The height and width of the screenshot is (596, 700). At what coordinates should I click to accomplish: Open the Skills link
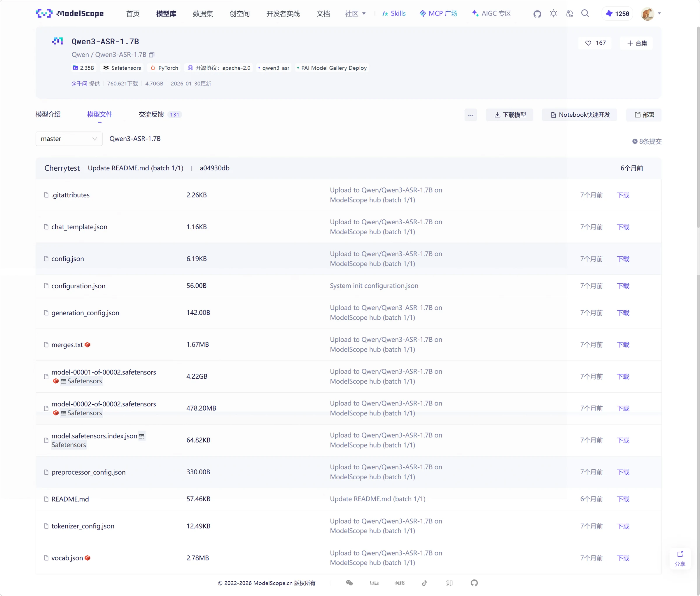tap(394, 13)
